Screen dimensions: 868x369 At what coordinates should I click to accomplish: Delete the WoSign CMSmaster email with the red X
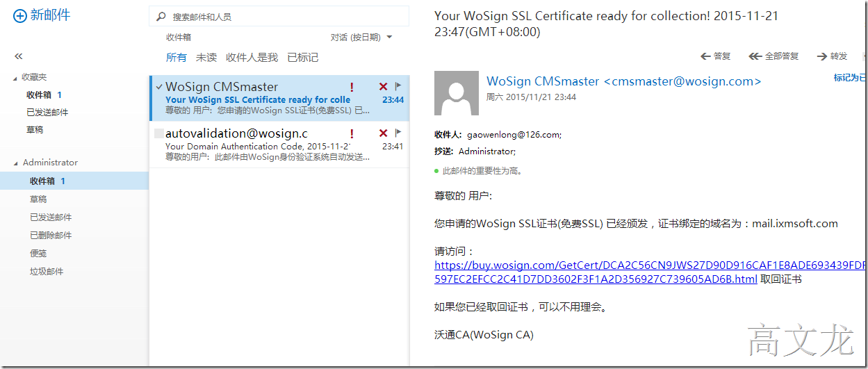(383, 87)
